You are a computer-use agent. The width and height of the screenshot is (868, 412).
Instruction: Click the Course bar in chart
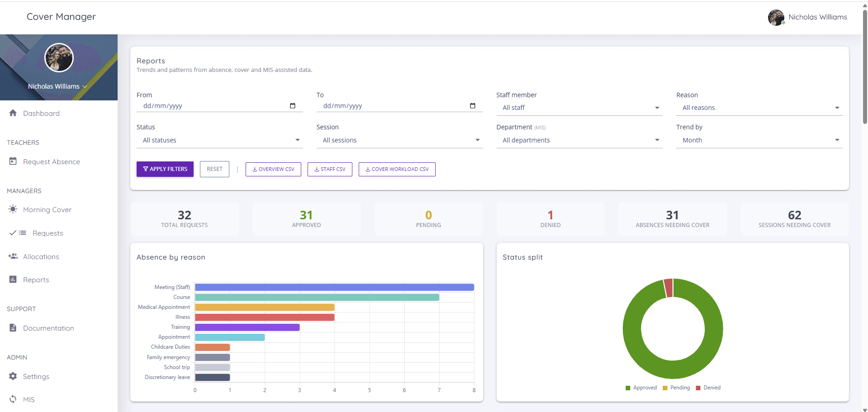tap(317, 297)
